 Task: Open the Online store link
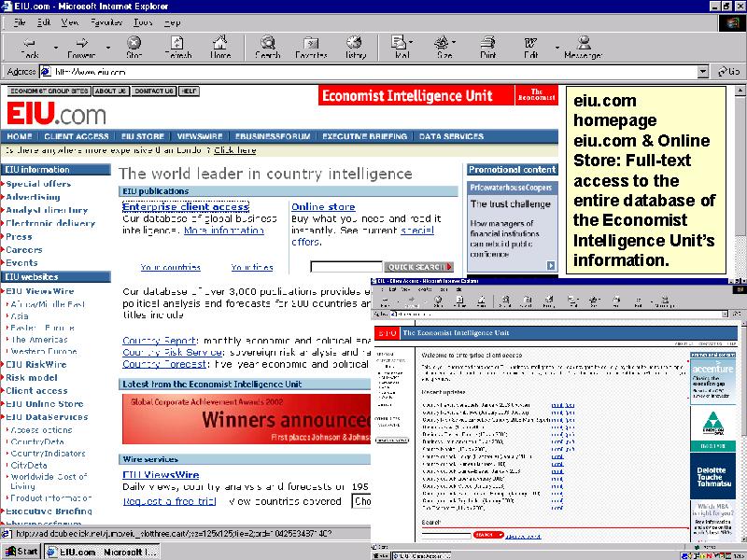pos(323,206)
